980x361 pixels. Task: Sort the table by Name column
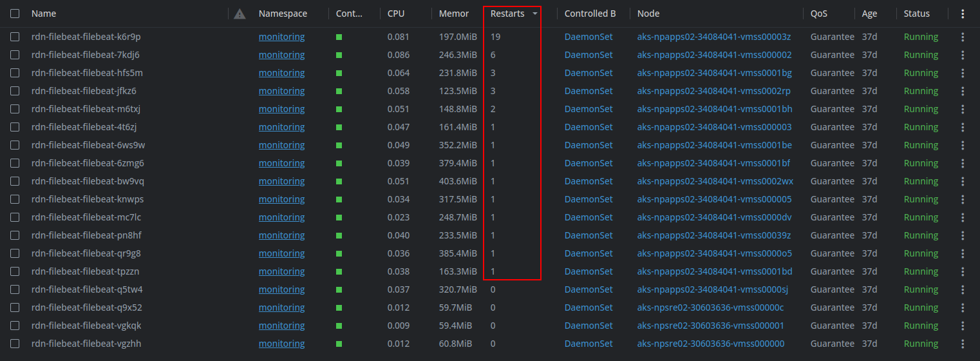pos(44,14)
